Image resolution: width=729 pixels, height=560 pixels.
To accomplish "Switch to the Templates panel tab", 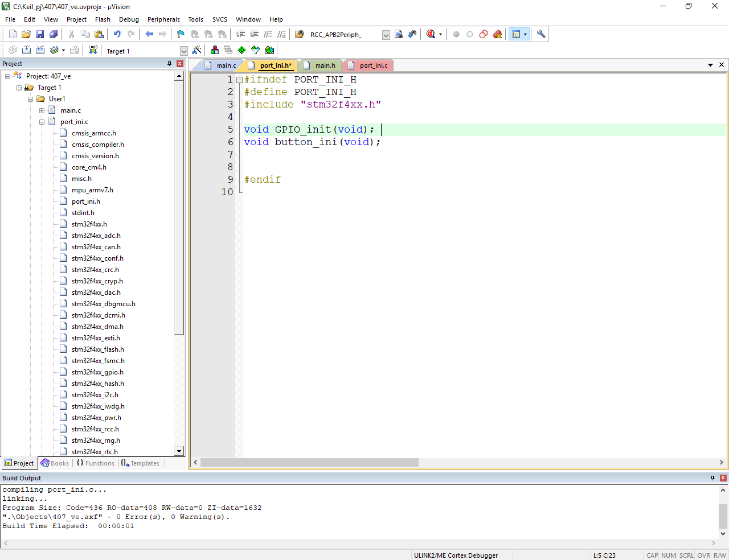I will pyautogui.click(x=140, y=463).
